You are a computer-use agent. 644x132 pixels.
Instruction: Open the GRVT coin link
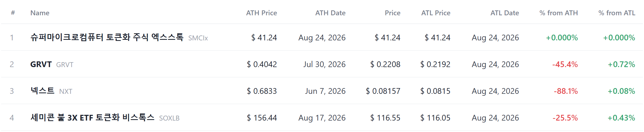[41, 64]
